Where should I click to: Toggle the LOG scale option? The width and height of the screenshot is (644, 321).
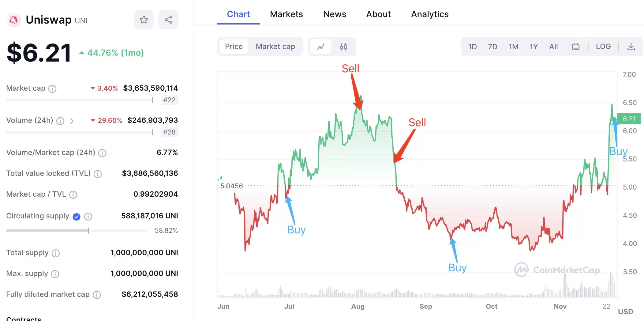pyautogui.click(x=603, y=47)
